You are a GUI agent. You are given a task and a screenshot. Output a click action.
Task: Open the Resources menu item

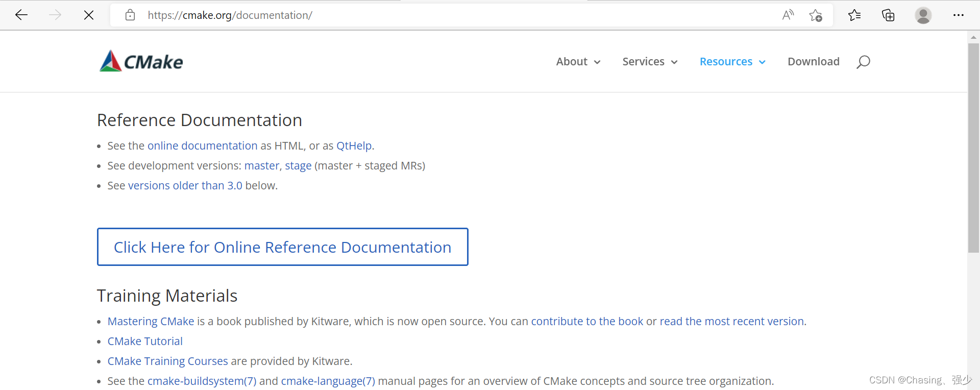[x=726, y=62]
